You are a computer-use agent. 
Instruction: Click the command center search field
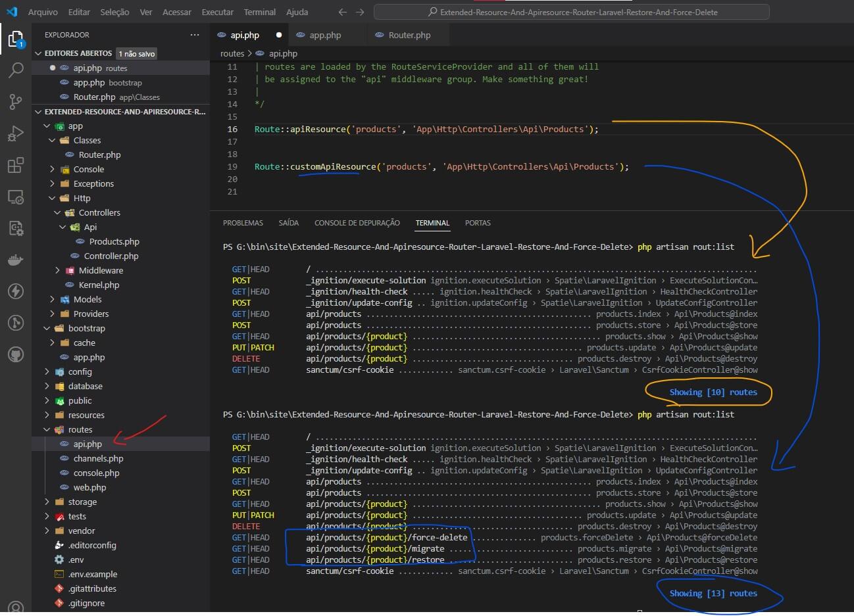coord(571,12)
